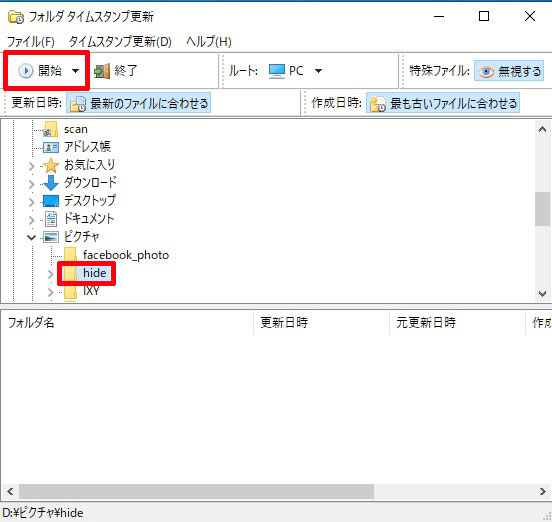The height and width of the screenshot is (522, 552).
Task: Click the ドキュメント page icon
Action: 51,219
